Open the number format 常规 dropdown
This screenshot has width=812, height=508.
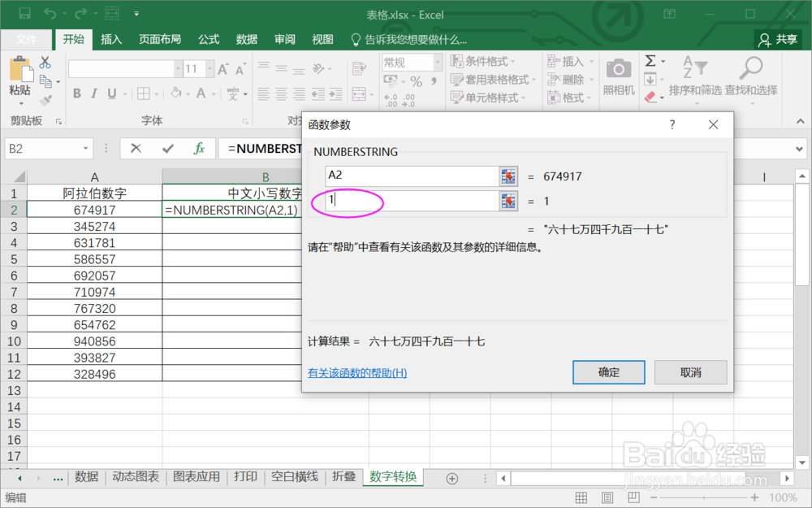point(438,63)
